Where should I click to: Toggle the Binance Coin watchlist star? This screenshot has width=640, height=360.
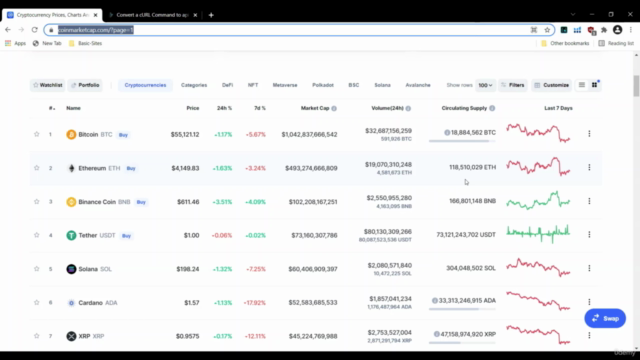36,202
